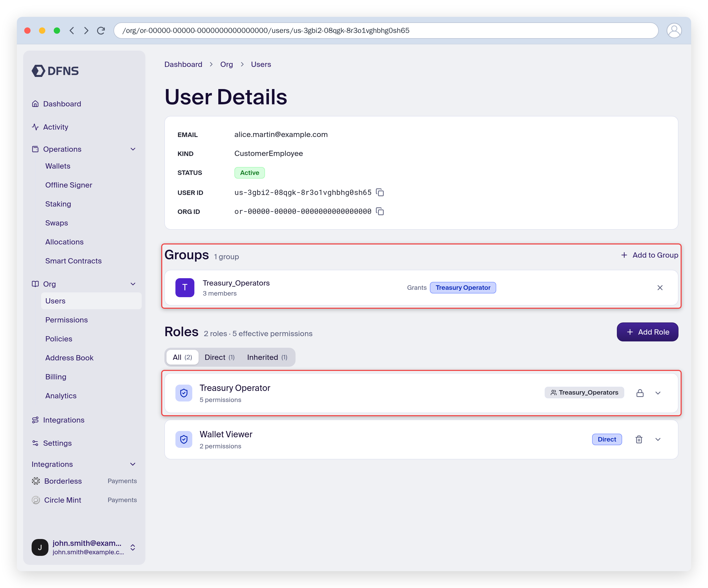Click the purple T group avatar

coord(185,288)
